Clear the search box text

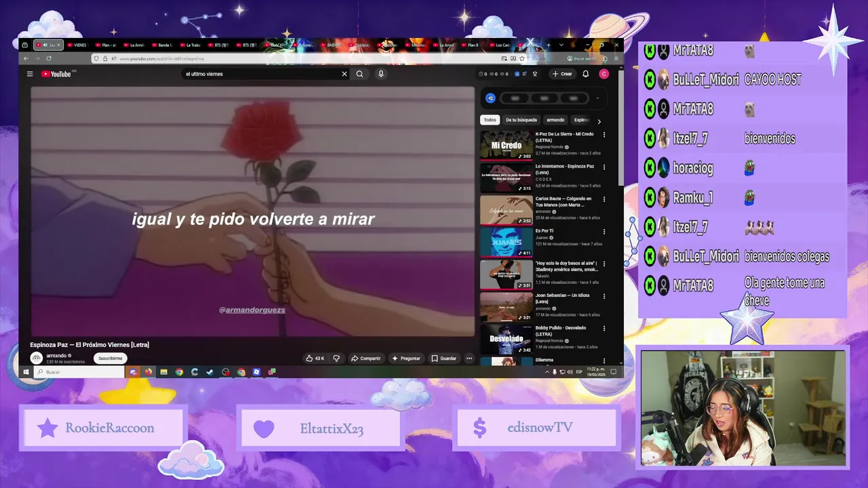coord(344,74)
